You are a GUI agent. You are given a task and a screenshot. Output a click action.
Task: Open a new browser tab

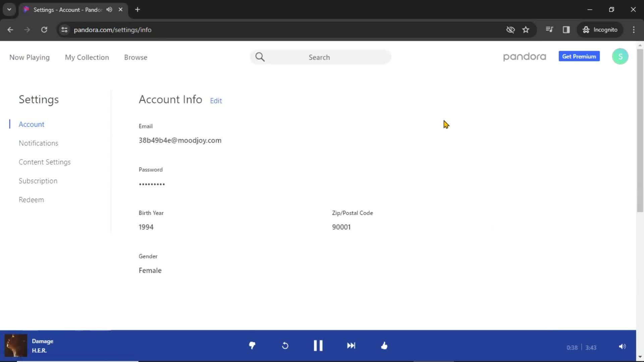(x=138, y=9)
